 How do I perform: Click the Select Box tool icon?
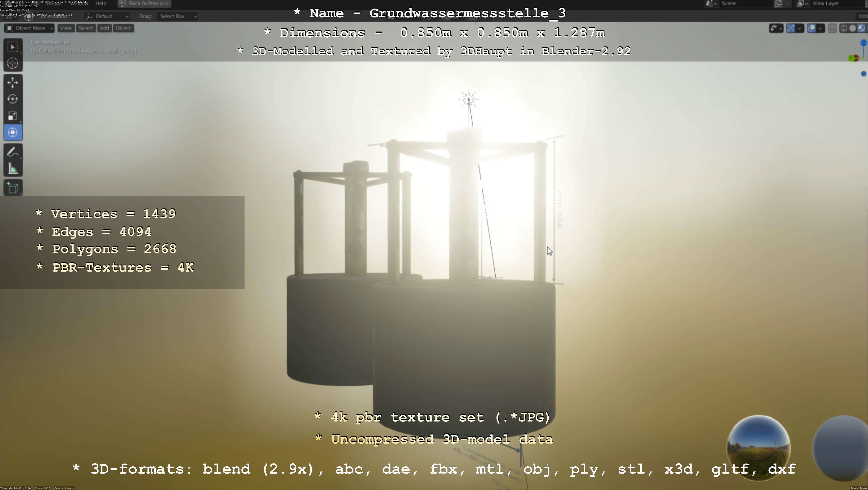(x=13, y=47)
